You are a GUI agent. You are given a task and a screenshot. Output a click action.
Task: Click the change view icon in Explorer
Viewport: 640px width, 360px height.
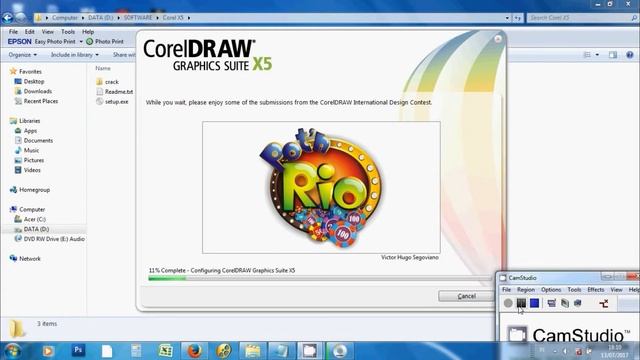click(x=587, y=55)
